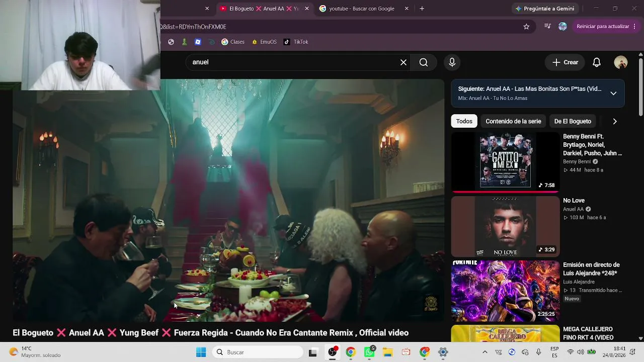The width and height of the screenshot is (644, 362).
Task: Open Mega Callejero Fino RKT thumbnail
Action: [x=505, y=333]
